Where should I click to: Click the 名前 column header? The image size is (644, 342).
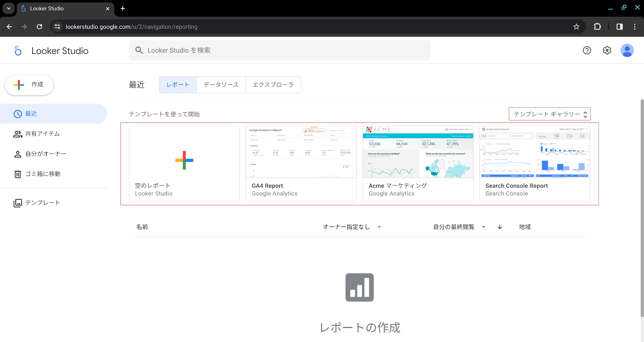(142, 227)
